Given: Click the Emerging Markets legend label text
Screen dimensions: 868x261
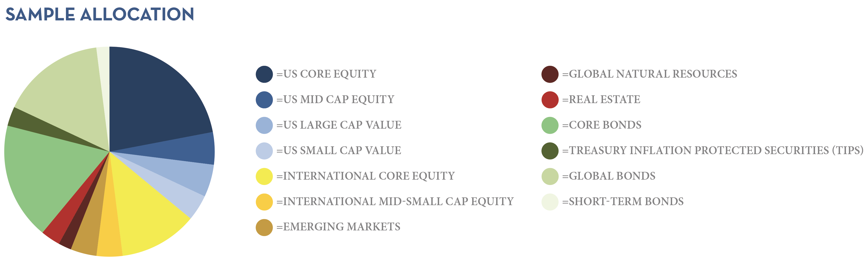Looking at the screenshot, I should 342,227.
